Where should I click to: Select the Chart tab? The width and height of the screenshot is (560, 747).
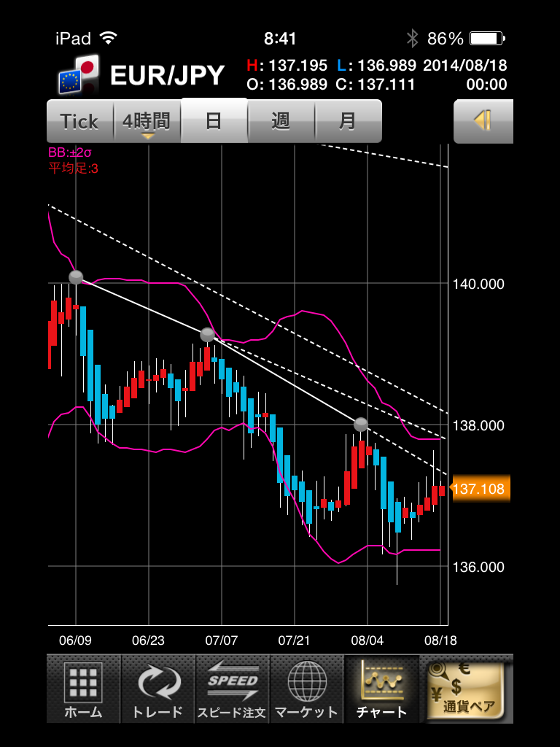381,689
